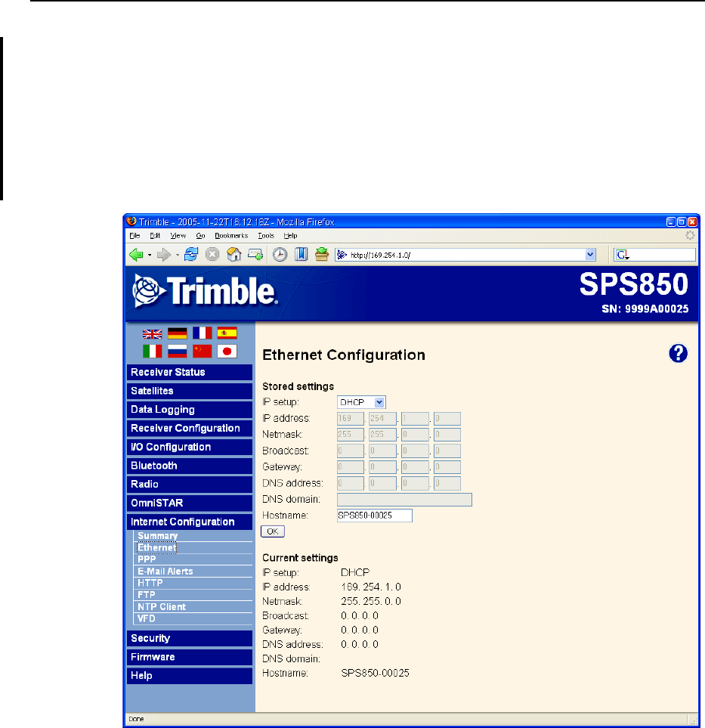This screenshot has height=728, width=705.
Task: Click the Google search box
Action: click(654, 255)
